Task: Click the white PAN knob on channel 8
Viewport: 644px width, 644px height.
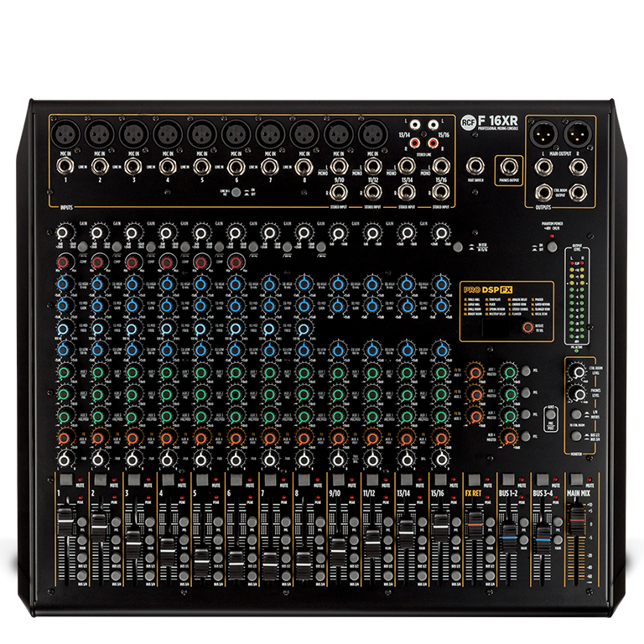Action: (x=299, y=458)
